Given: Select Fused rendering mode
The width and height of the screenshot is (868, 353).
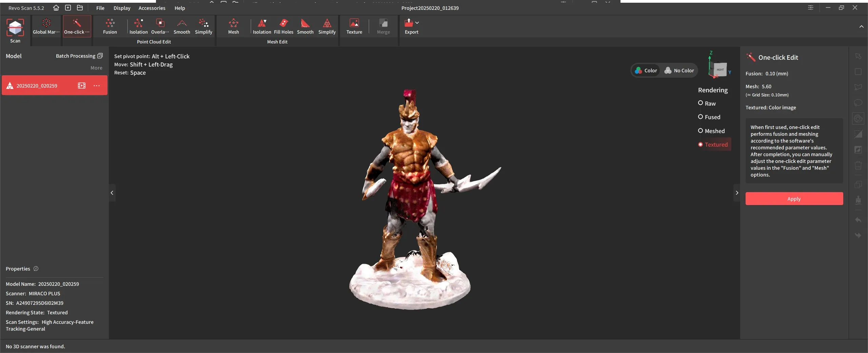Looking at the screenshot, I should (x=709, y=117).
